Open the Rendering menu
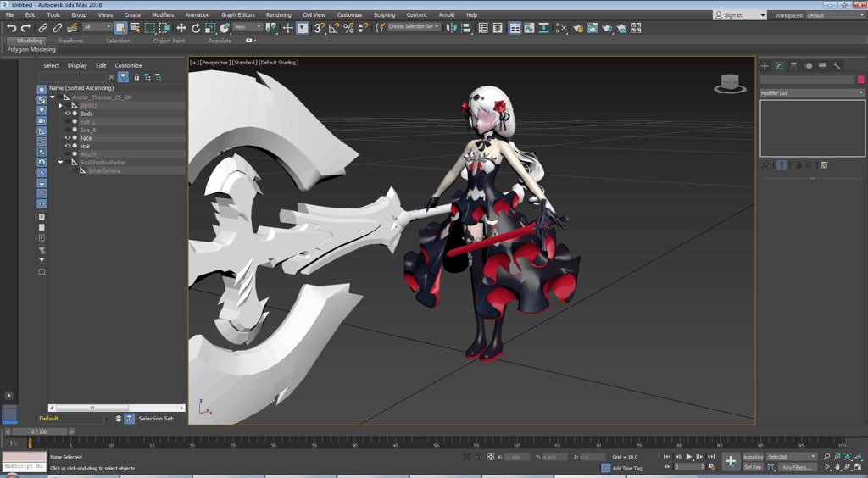This screenshot has width=868, height=478. click(x=278, y=15)
